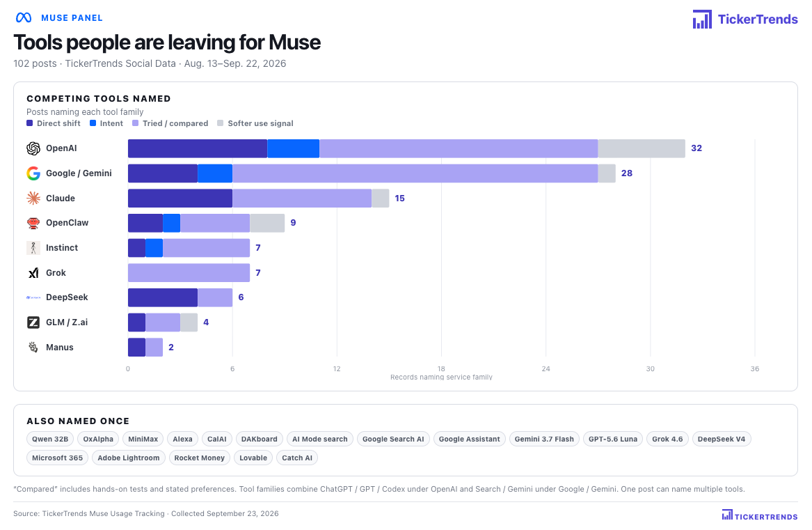
Task: Click the Google G logo icon
Action: (x=33, y=173)
